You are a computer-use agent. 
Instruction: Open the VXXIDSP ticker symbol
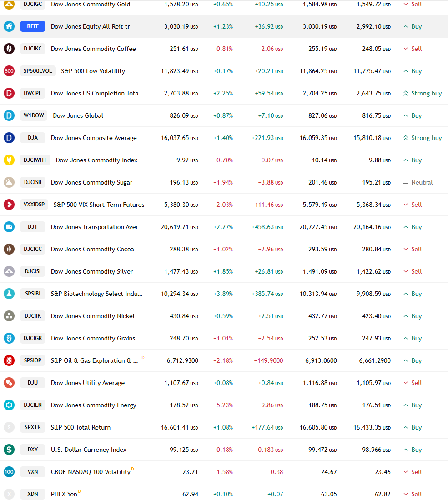click(x=34, y=205)
